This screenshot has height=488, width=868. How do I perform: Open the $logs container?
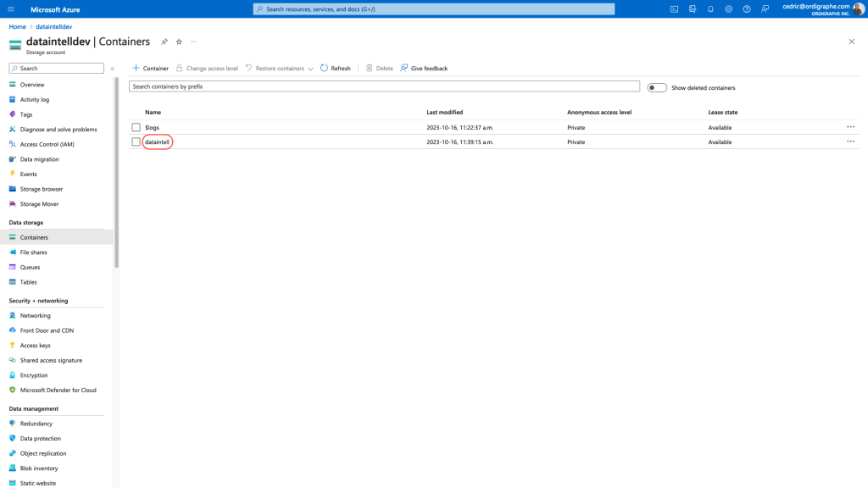point(153,128)
